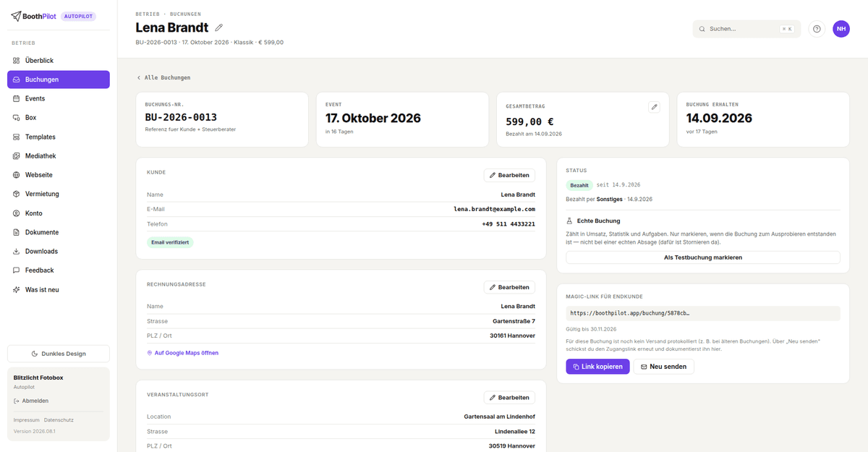Click booking number BU-2026-0013 in card

pyautogui.click(x=181, y=117)
